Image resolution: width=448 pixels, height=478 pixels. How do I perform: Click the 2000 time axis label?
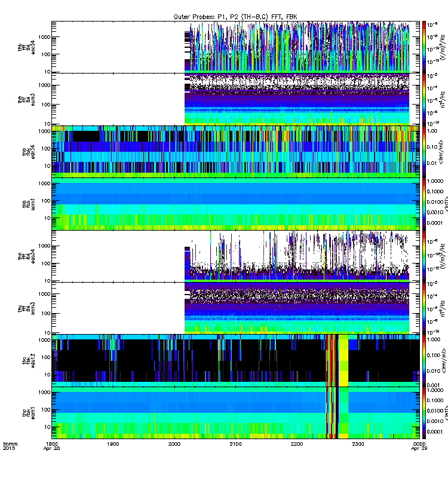click(x=174, y=444)
